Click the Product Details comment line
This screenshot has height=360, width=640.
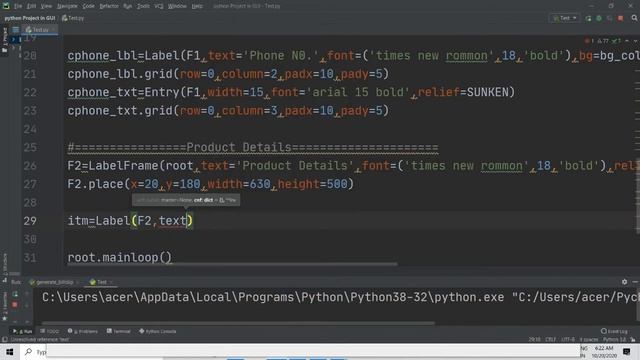[x=253, y=147]
